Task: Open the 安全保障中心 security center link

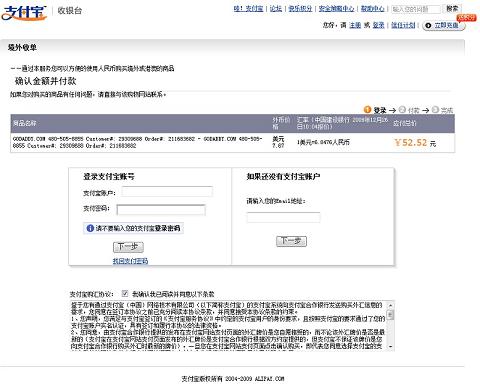Action: coord(336,9)
